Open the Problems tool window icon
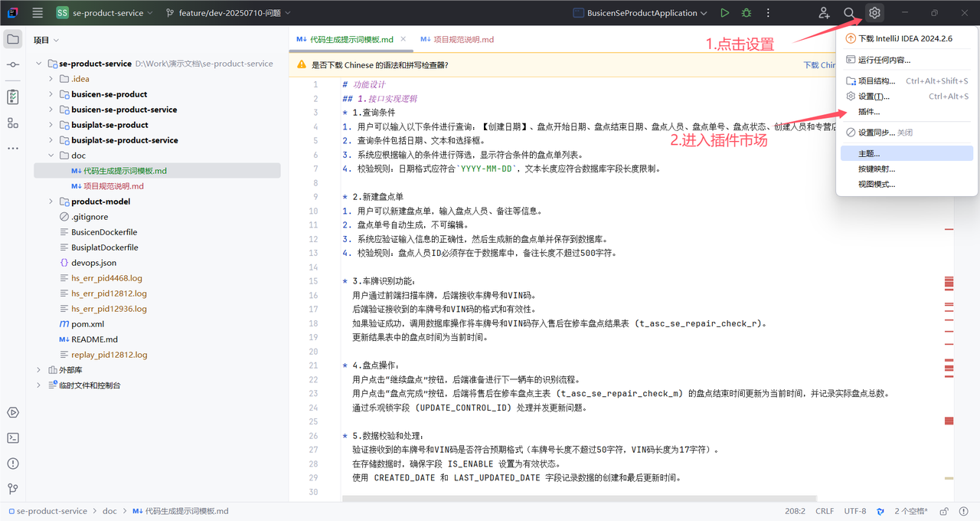Viewport: 980px width, 521px height. point(13,464)
